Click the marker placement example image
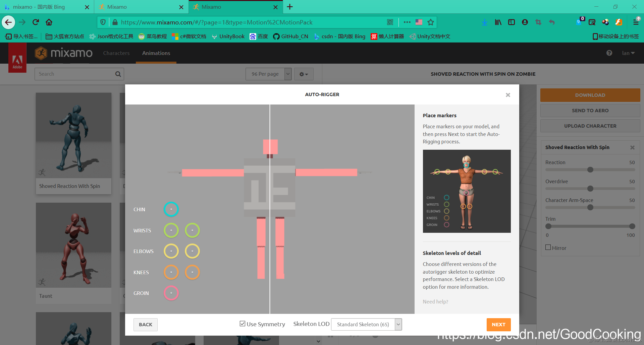644x345 pixels. tap(467, 191)
